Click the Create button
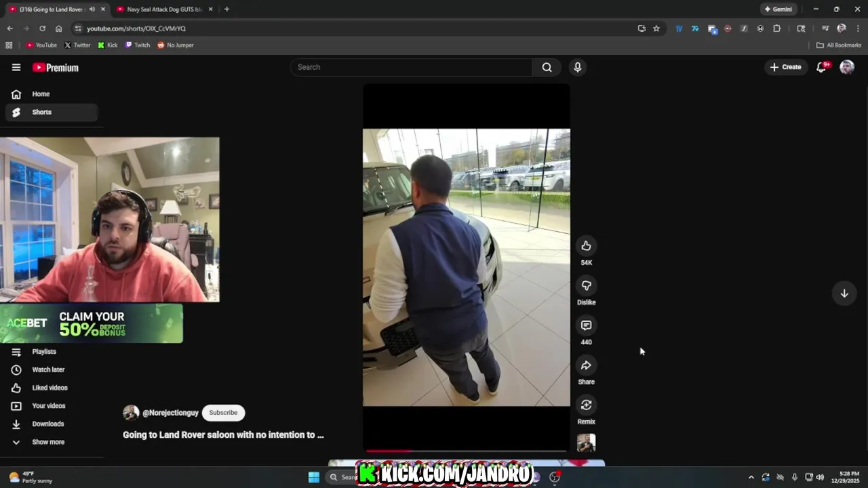The height and width of the screenshot is (488, 868). 785,67
